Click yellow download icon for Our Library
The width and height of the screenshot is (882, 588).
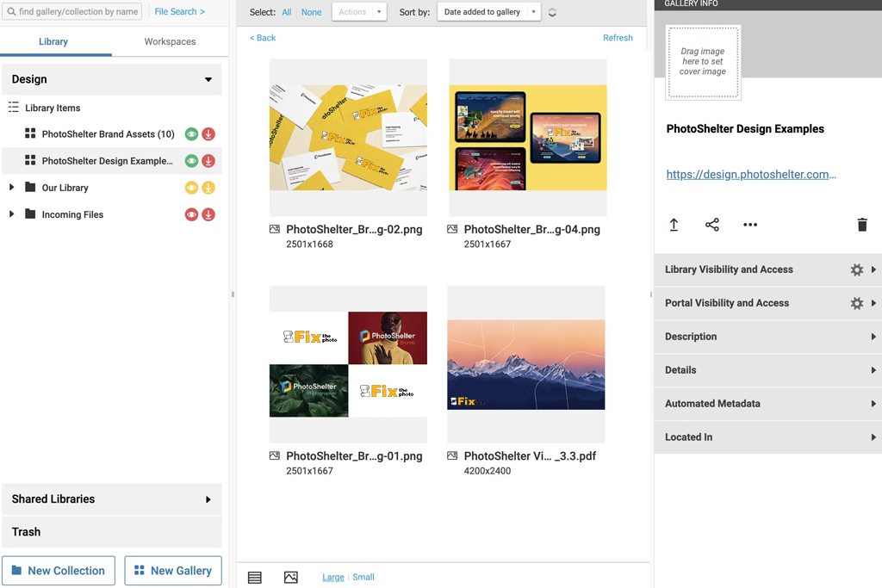tap(208, 188)
